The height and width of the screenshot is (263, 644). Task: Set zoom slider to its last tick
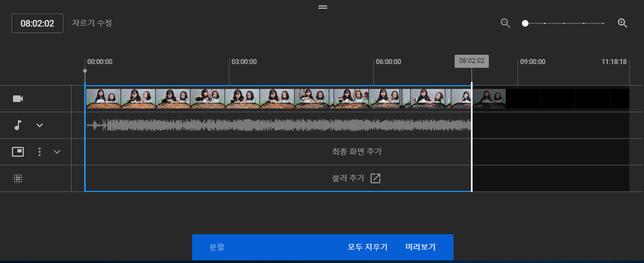(603, 23)
